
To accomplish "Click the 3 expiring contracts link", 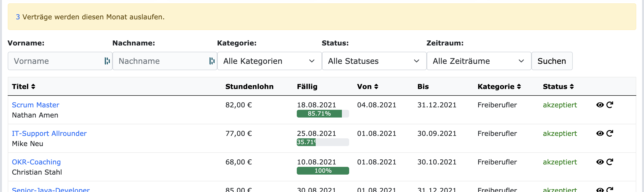I will pyautogui.click(x=18, y=17).
